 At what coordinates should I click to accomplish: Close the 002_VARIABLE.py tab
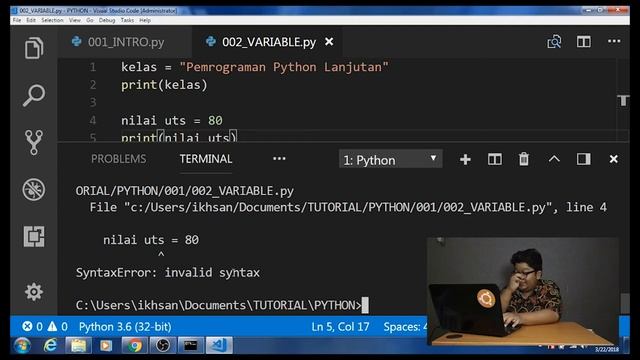[329, 42]
